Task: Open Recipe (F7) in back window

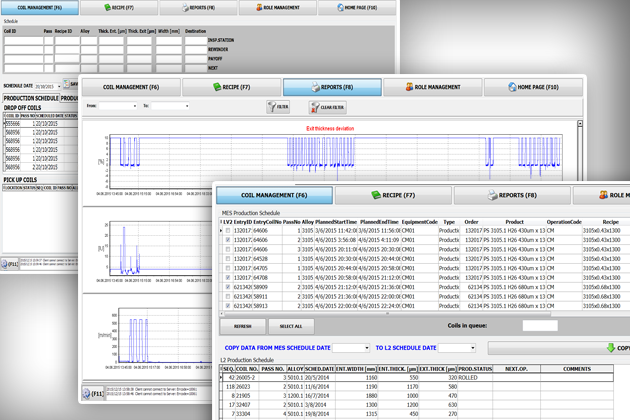Action: pyautogui.click(x=118, y=8)
